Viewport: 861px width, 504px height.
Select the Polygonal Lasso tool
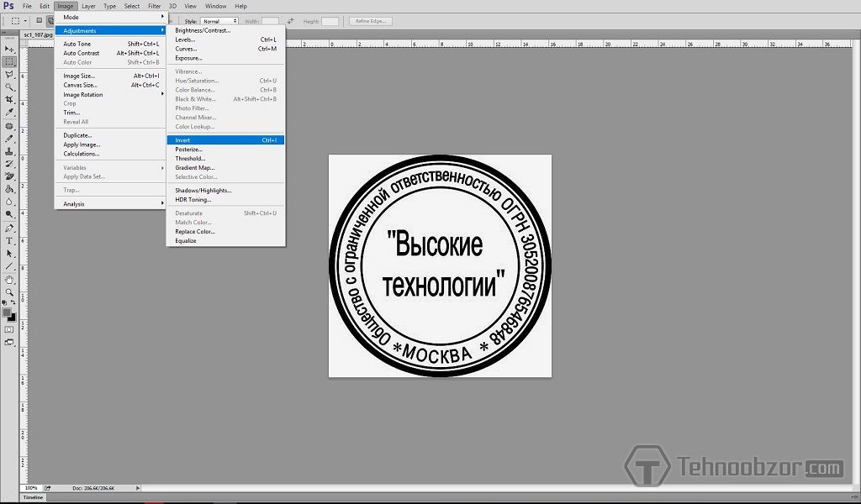click(9, 74)
